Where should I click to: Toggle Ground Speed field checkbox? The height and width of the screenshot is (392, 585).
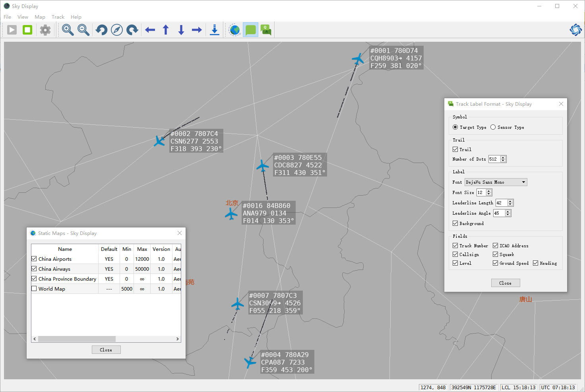click(x=495, y=263)
